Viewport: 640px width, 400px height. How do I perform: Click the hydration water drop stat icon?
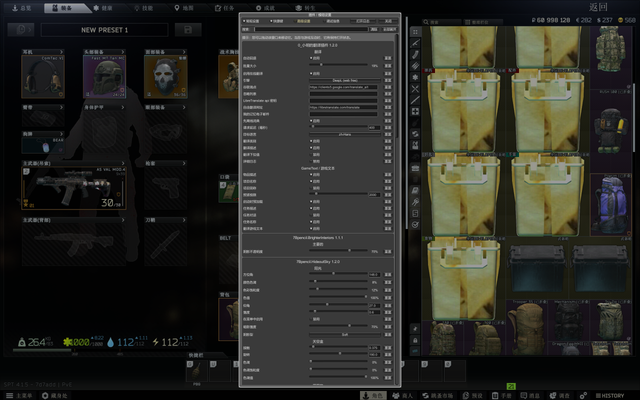tap(110, 342)
